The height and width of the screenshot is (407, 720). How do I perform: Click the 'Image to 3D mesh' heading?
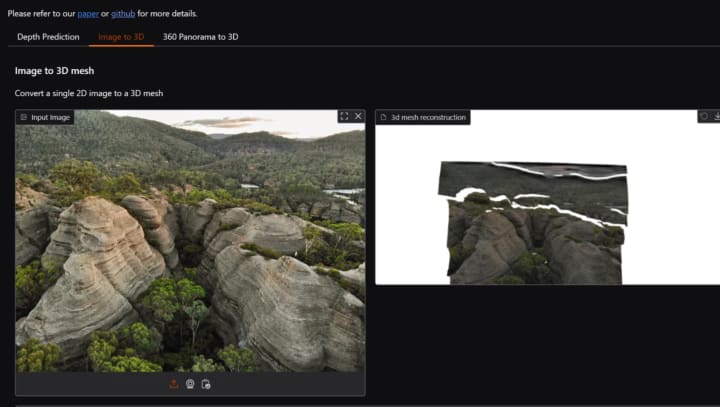(x=54, y=71)
